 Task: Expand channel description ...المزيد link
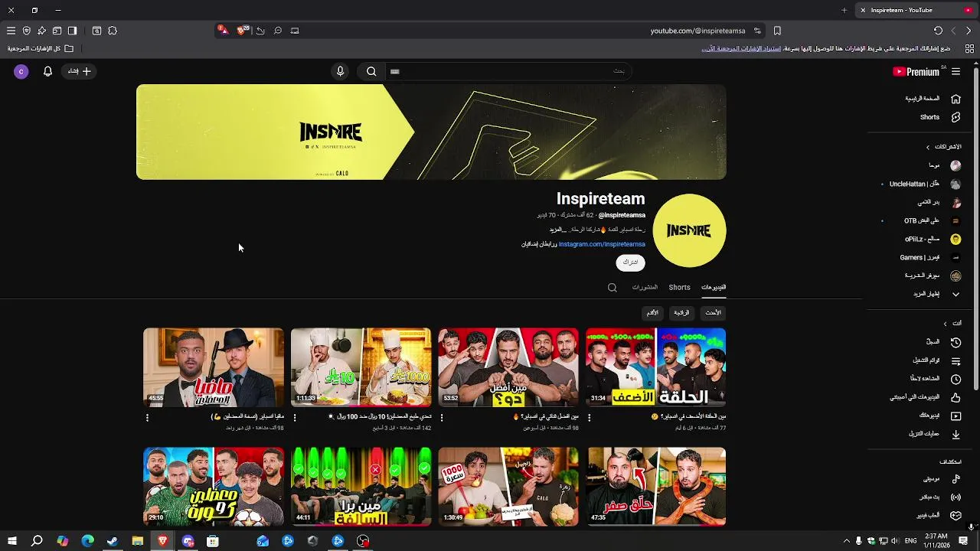(x=557, y=230)
